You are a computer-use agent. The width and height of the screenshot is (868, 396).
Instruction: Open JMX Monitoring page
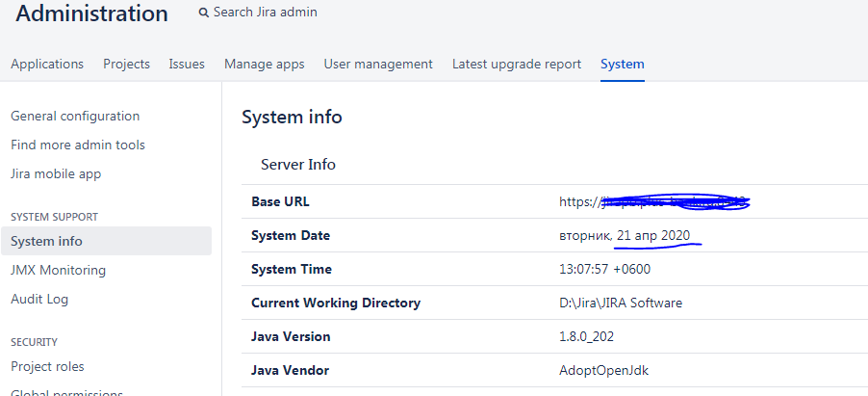(x=58, y=271)
